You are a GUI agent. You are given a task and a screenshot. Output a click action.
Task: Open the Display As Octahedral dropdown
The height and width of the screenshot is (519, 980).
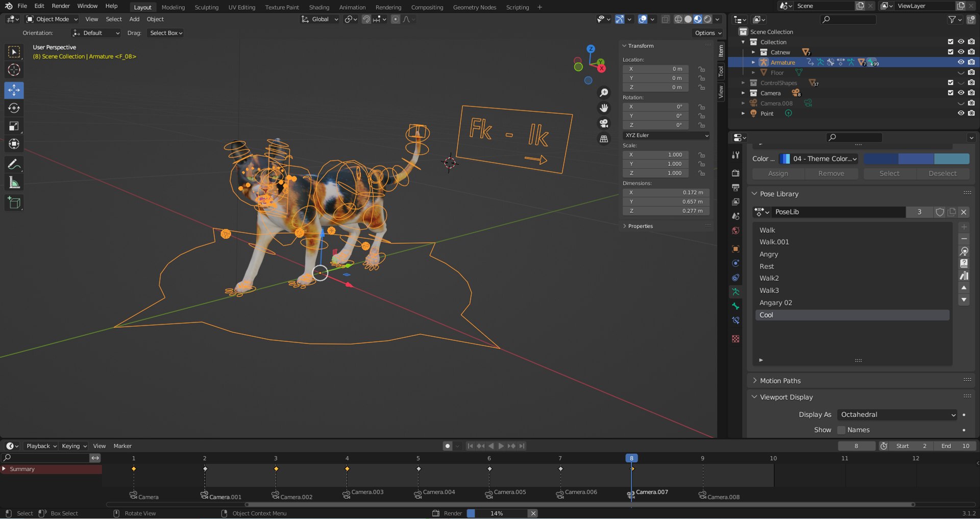click(897, 414)
